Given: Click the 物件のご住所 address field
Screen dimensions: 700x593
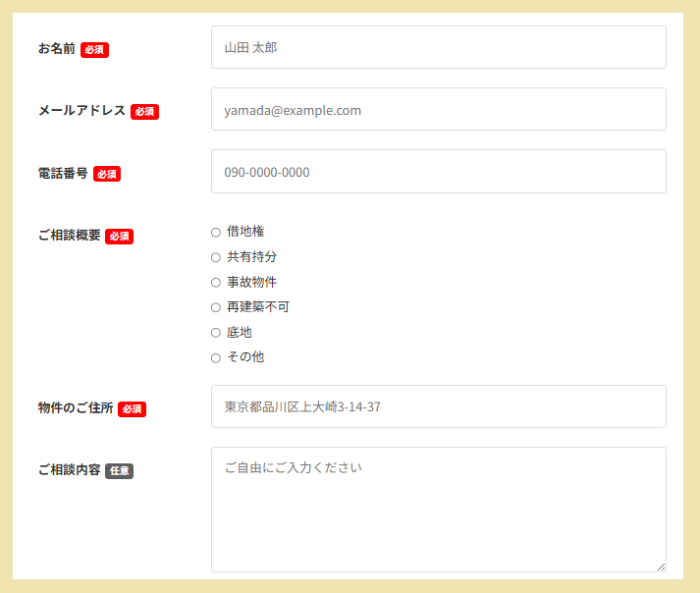Looking at the screenshot, I should point(438,406).
